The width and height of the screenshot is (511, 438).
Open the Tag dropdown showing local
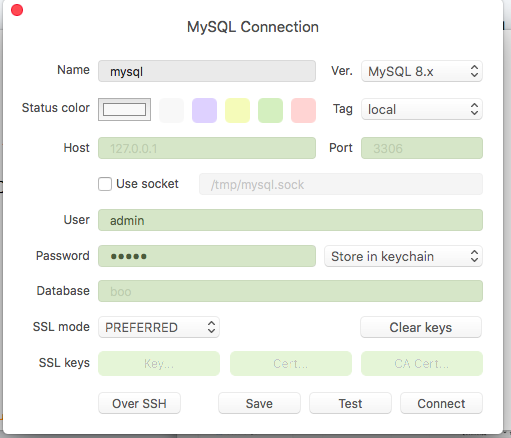click(422, 109)
